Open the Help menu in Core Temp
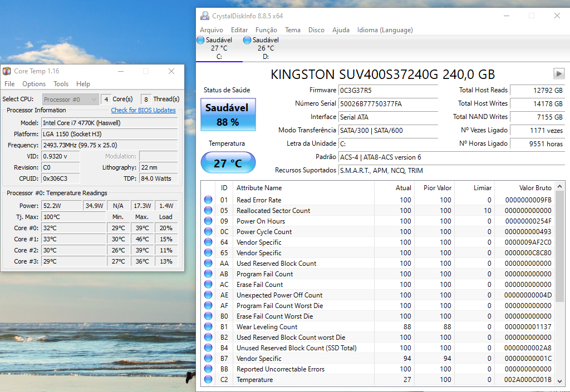Image resolution: width=570 pixels, height=392 pixels. click(83, 84)
